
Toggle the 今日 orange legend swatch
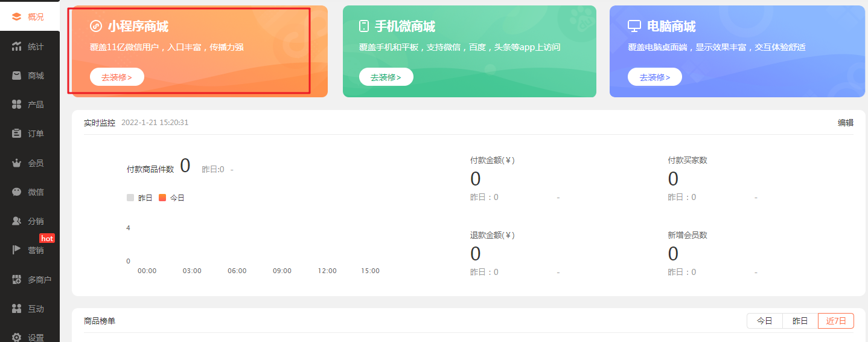(x=162, y=198)
